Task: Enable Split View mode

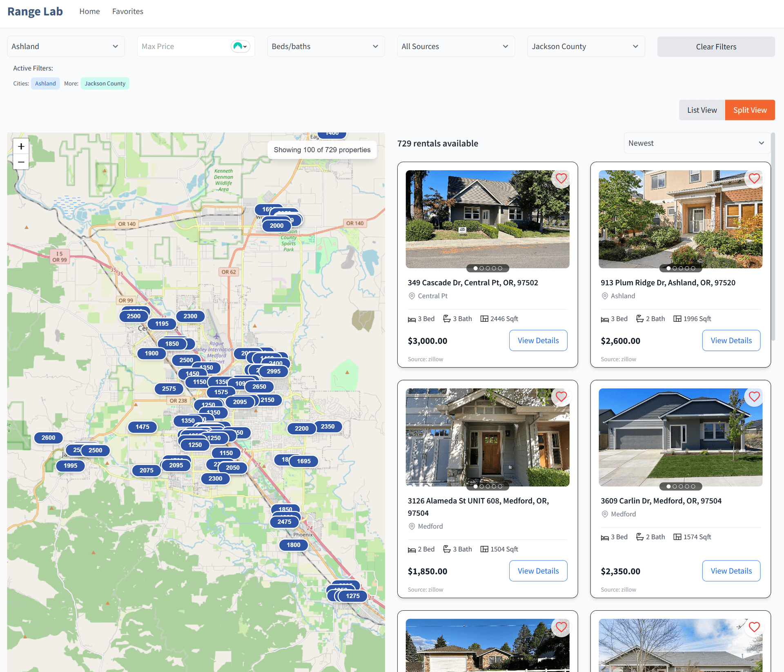Action: pos(750,110)
